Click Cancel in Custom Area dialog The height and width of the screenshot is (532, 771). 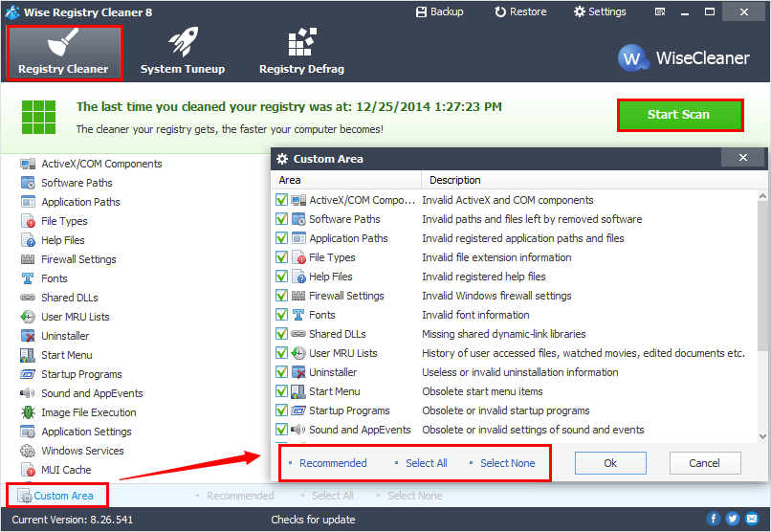click(705, 463)
